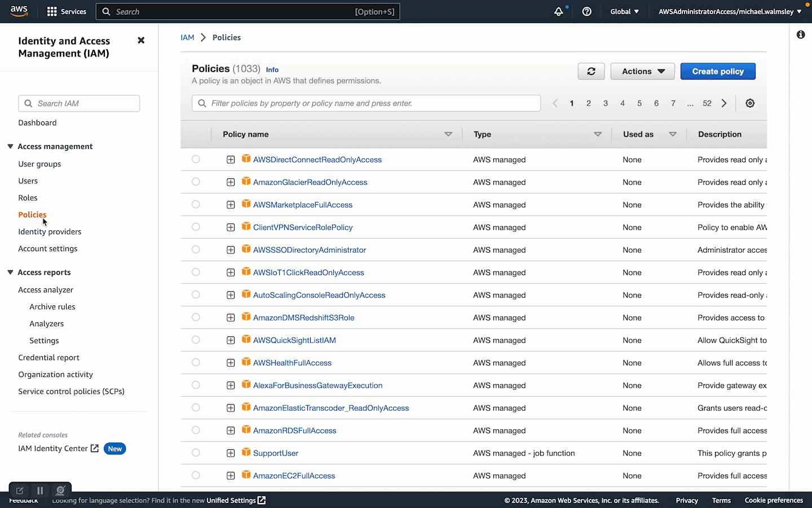
Task: Open Credential report in sidebar
Action: (48, 357)
